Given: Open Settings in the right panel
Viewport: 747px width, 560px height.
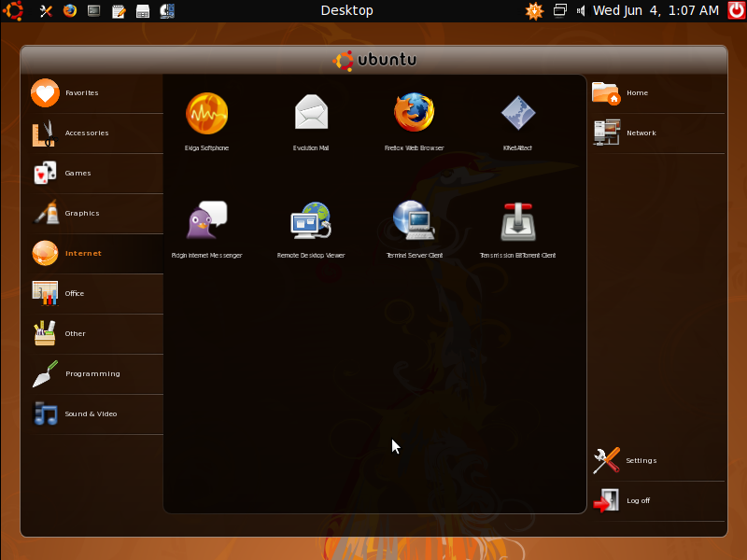Looking at the screenshot, I should point(657,460).
